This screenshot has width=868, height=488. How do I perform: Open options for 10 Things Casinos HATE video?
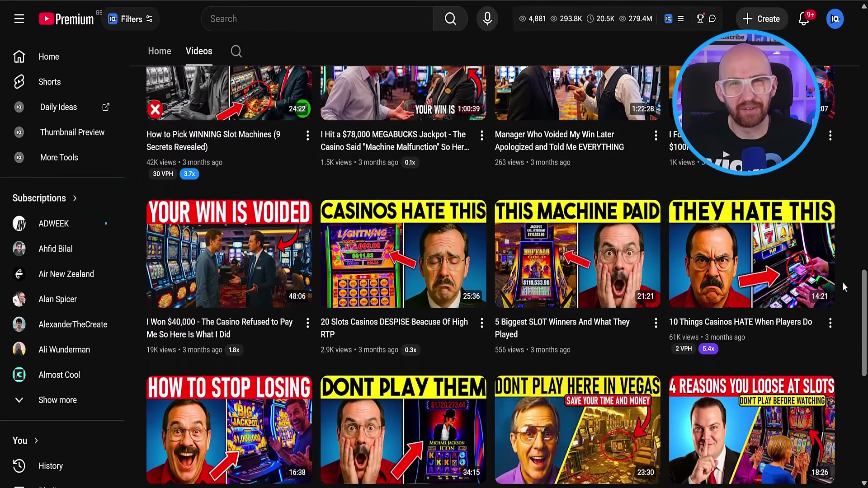pos(830,323)
